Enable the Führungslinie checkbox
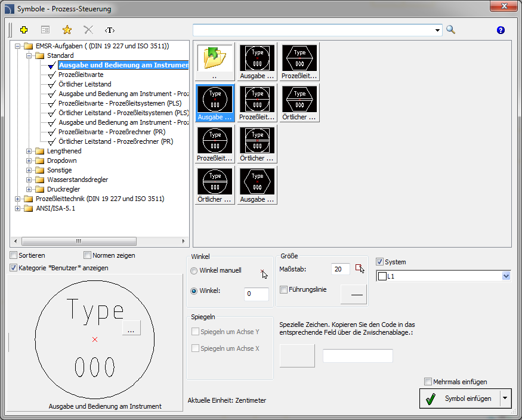Viewport: 522px width, 420px height. (x=284, y=289)
